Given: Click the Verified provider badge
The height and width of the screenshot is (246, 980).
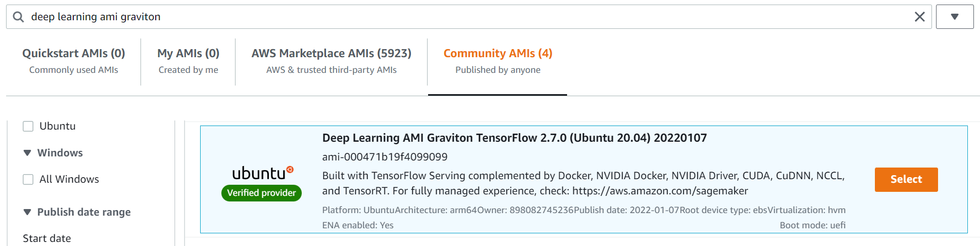Looking at the screenshot, I should click(x=261, y=193).
